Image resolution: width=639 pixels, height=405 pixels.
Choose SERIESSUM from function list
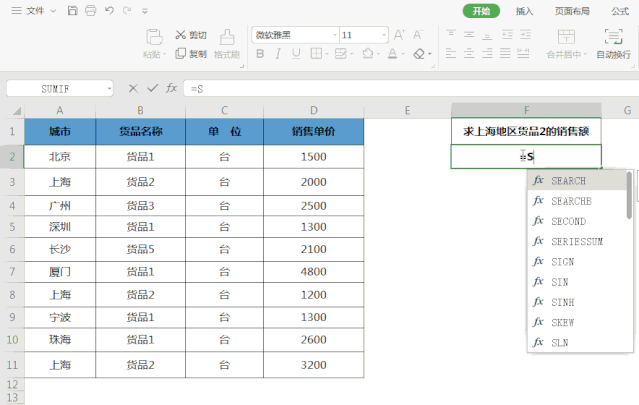pyautogui.click(x=577, y=242)
